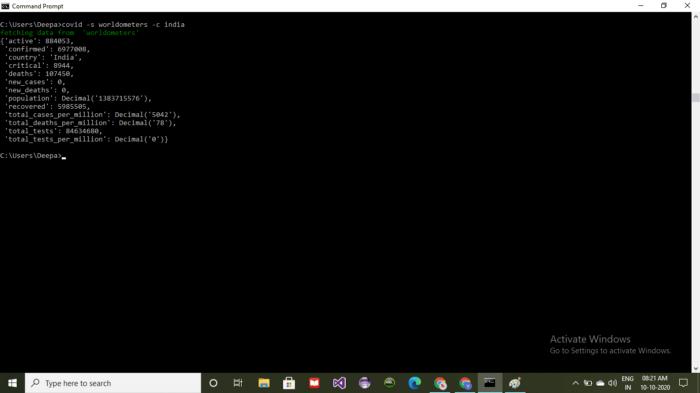Viewport: 700px width, 393px height.
Task: Open the dark green round taskbar icon
Action: click(390, 383)
